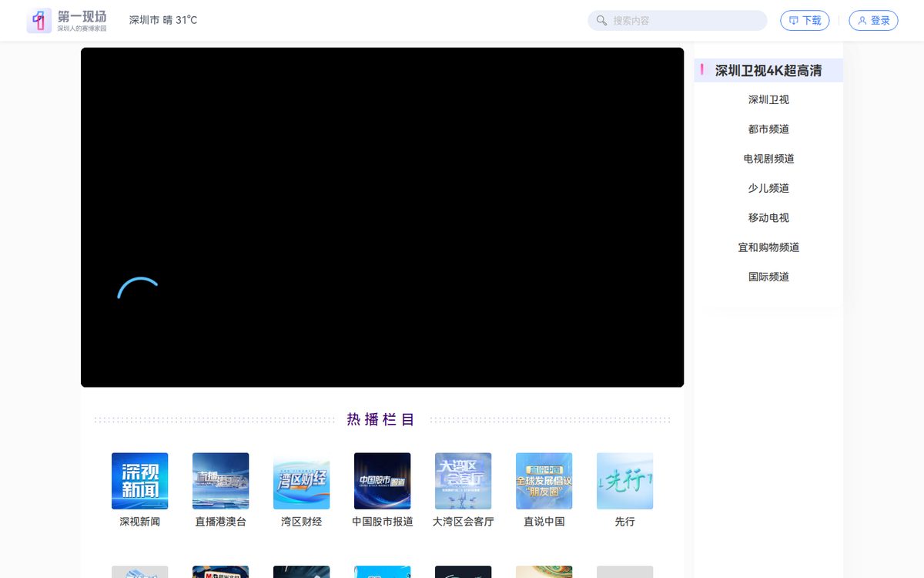Open the 先行 program thumbnail
The width and height of the screenshot is (924, 578).
point(624,481)
